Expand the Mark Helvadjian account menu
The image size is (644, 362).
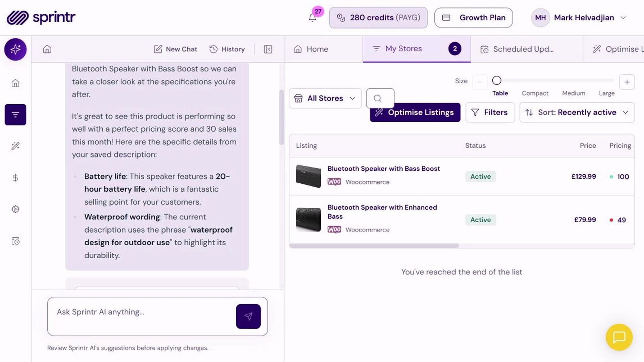(579, 18)
